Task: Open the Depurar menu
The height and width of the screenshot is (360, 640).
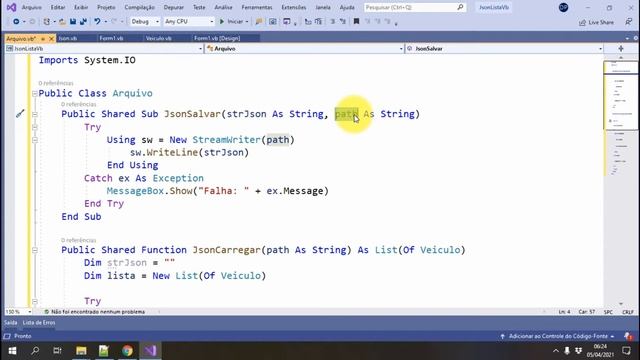Action: [173, 7]
